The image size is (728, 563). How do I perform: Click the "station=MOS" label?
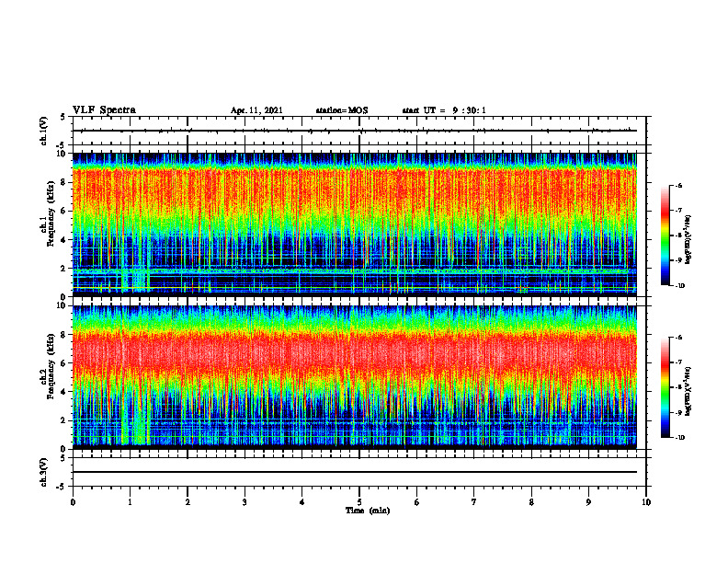click(x=342, y=110)
